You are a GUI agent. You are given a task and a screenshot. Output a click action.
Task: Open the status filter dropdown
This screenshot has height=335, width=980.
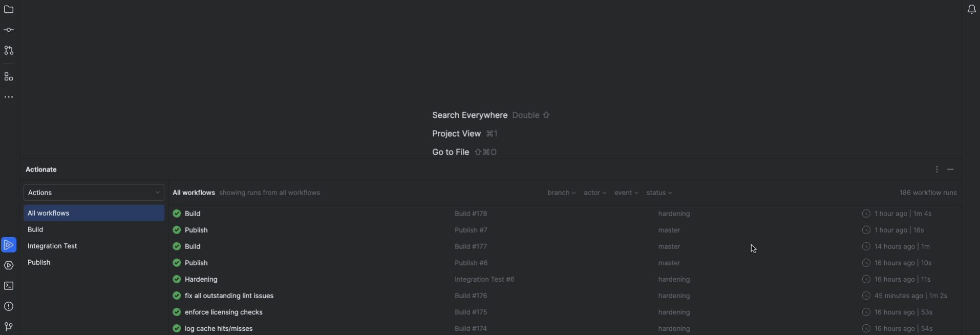click(x=659, y=193)
